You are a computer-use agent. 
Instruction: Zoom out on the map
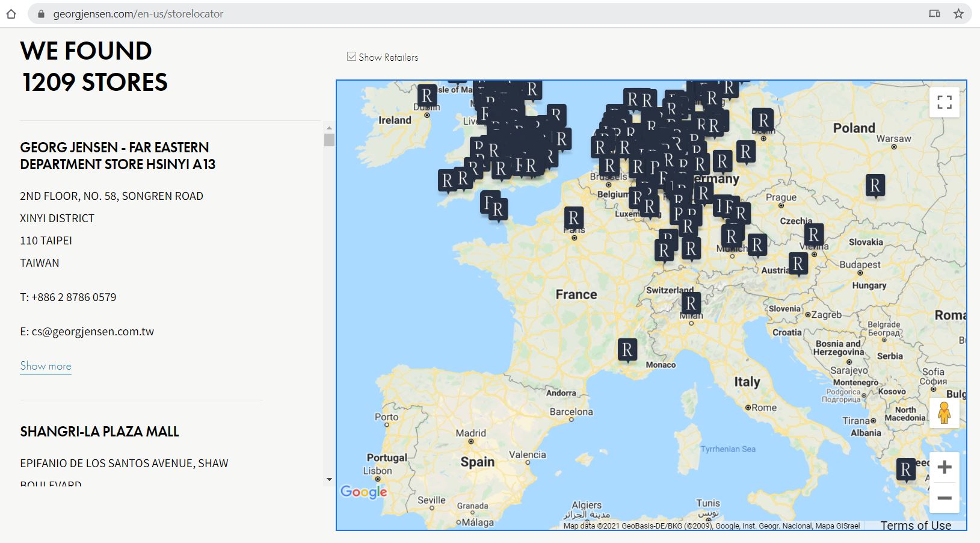point(944,498)
